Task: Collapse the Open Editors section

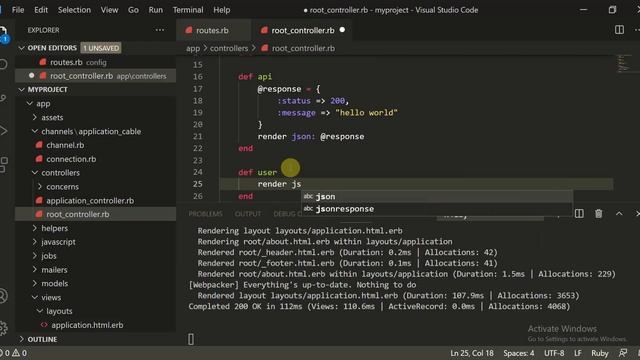Action: coord(21,48)
